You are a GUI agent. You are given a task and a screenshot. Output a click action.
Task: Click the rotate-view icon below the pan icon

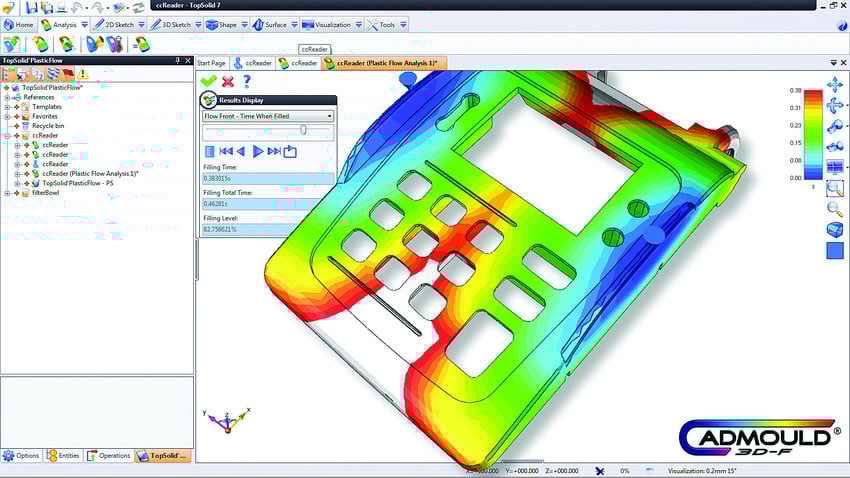tap(835, 106)
